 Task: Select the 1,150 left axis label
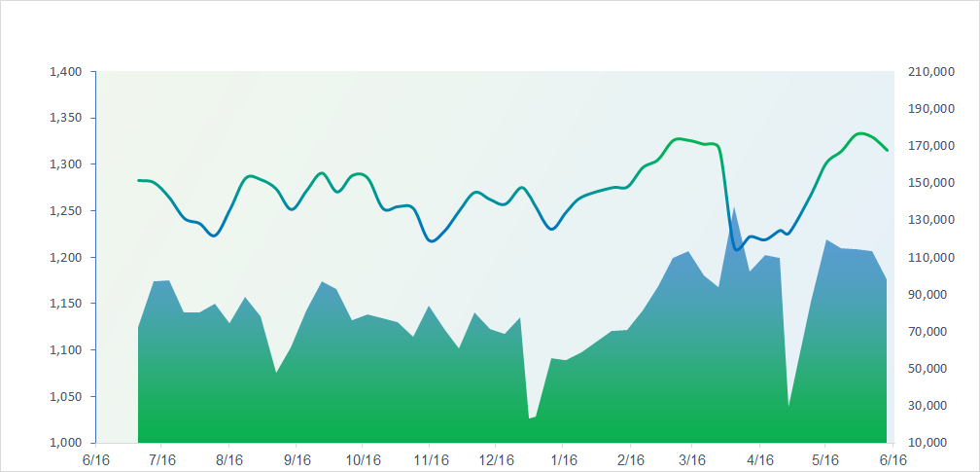point(65,304)
